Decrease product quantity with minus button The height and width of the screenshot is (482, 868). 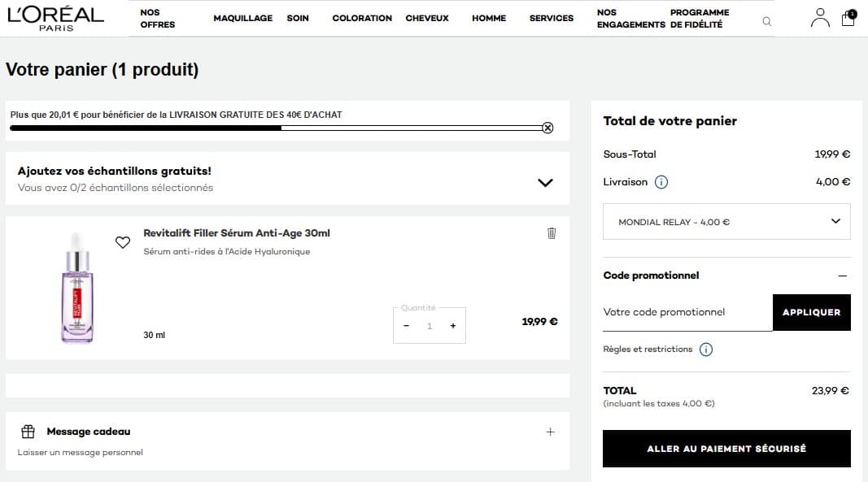click(406, 325)
